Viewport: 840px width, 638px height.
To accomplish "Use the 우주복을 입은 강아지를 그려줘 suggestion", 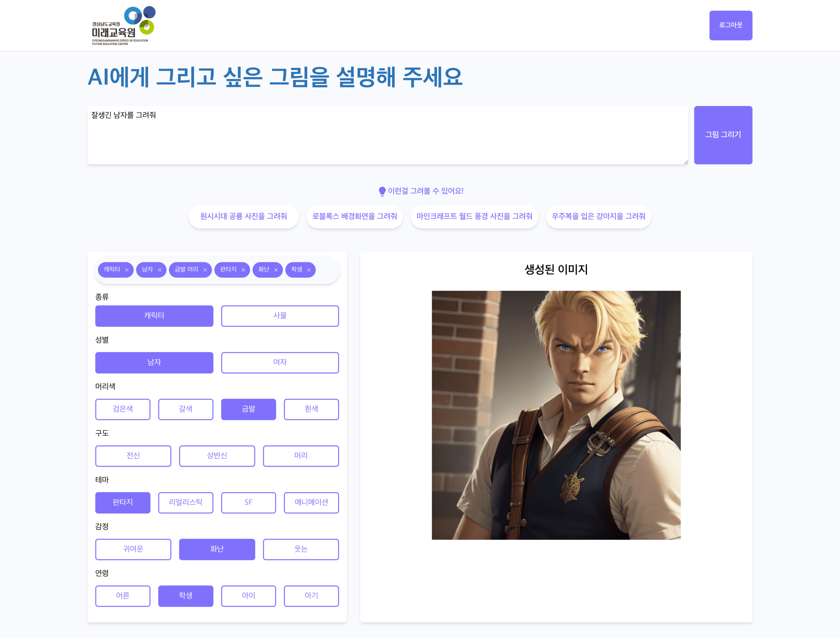I will coord(598,217).
